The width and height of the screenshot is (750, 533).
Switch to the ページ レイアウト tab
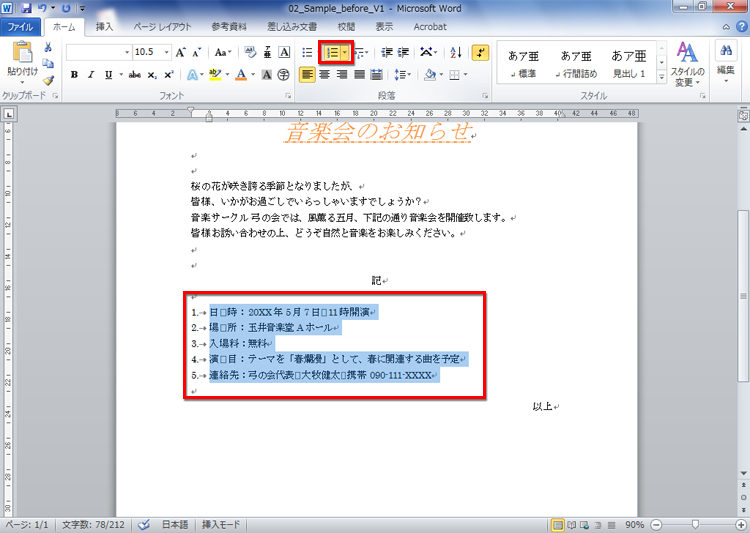click(162, 27)
